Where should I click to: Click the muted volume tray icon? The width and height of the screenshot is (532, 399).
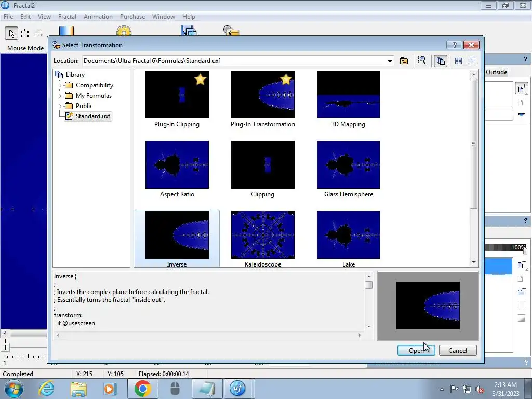click(x=480, y=389)
